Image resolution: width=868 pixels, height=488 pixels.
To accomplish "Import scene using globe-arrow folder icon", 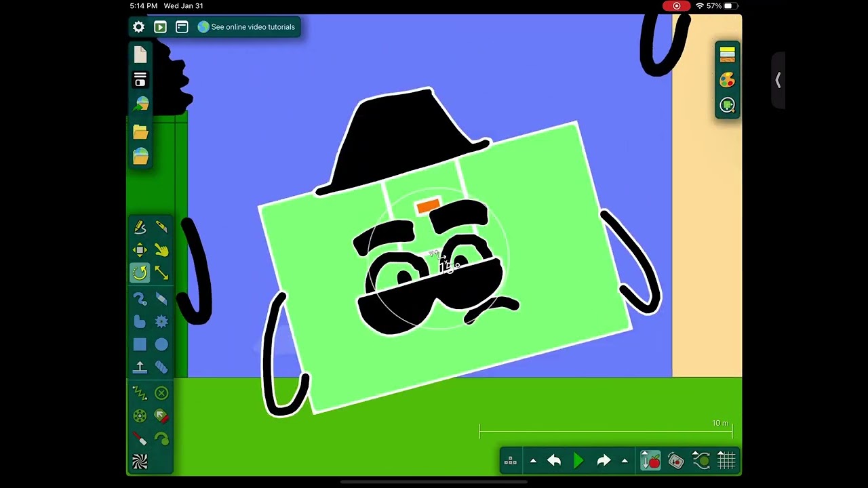I will (x=140, y=104).
